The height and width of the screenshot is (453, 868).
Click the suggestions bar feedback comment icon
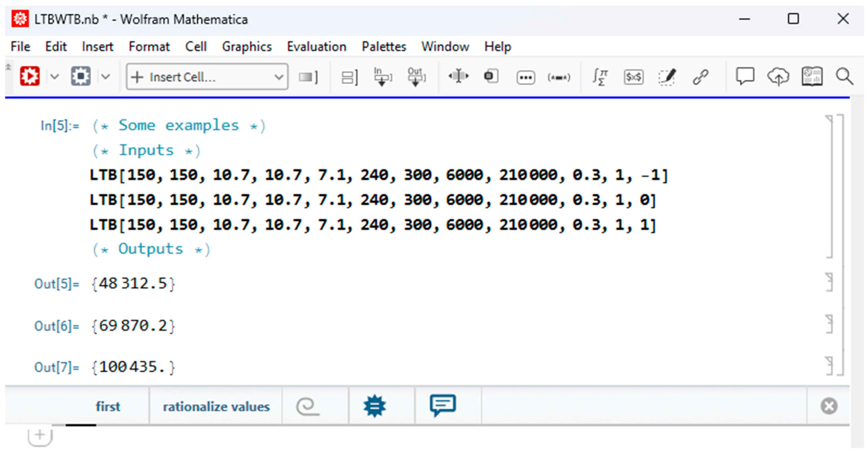click(x=443, y=405)
